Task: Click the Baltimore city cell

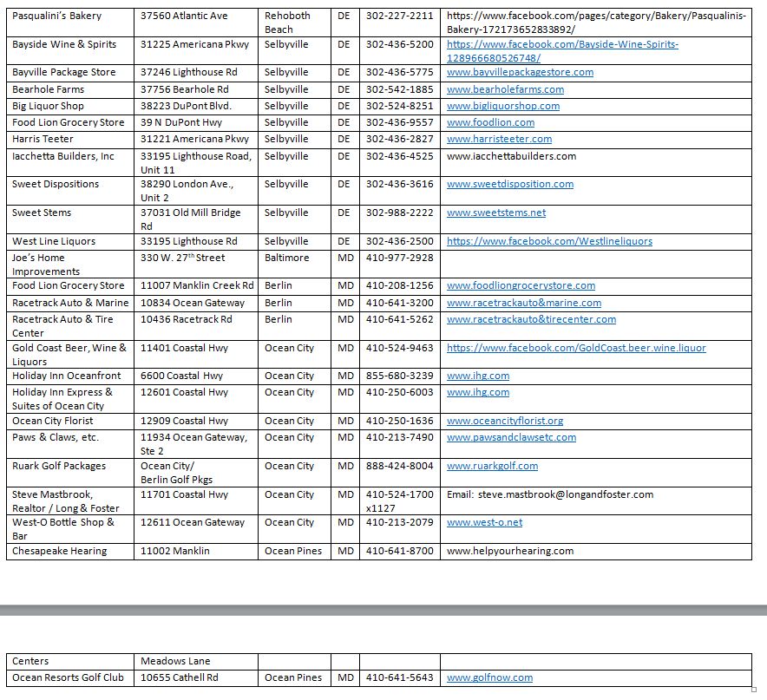Action: 294,265
